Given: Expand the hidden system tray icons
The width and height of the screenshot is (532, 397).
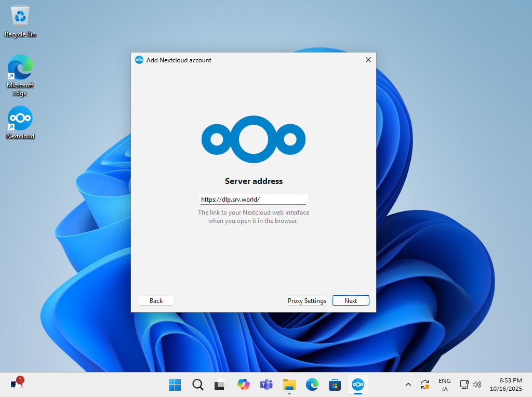Looking at the screenshot, I should pos(408,385).
